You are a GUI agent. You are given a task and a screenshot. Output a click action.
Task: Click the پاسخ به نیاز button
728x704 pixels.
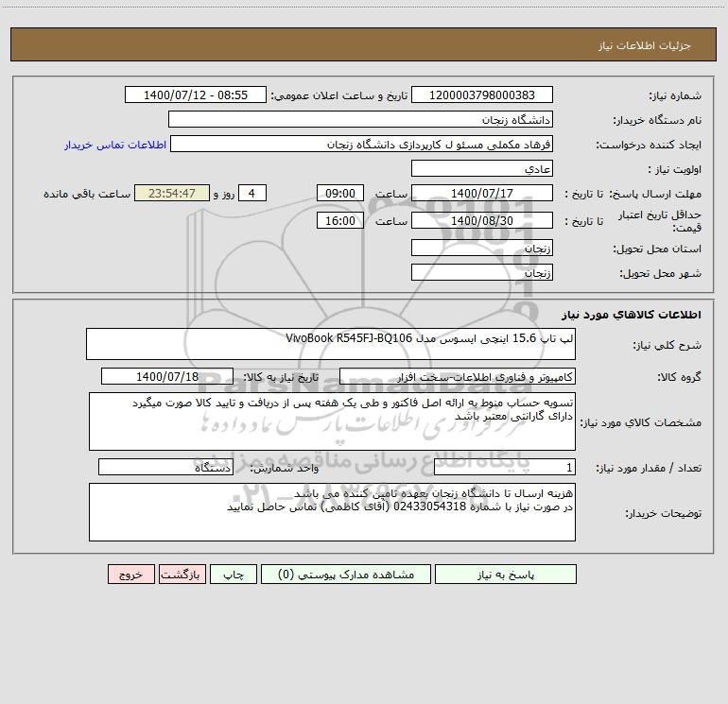coord(505,574)
